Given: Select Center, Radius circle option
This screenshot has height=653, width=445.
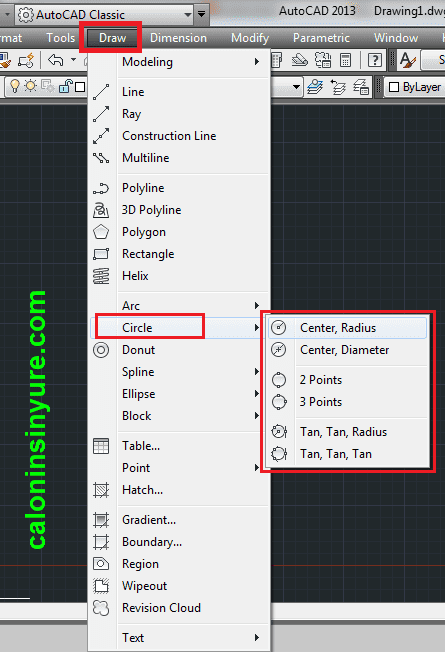Looking at the screenshot, I should (348, 328).
